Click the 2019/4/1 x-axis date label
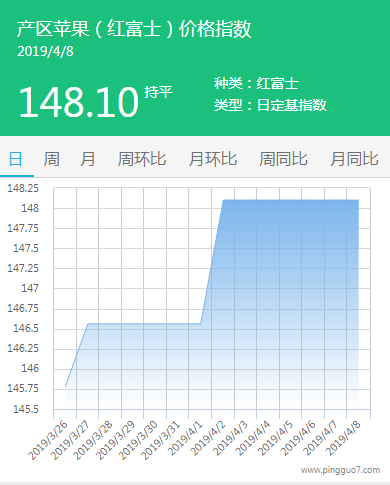The image size is (390, 485). pos(185,438)
